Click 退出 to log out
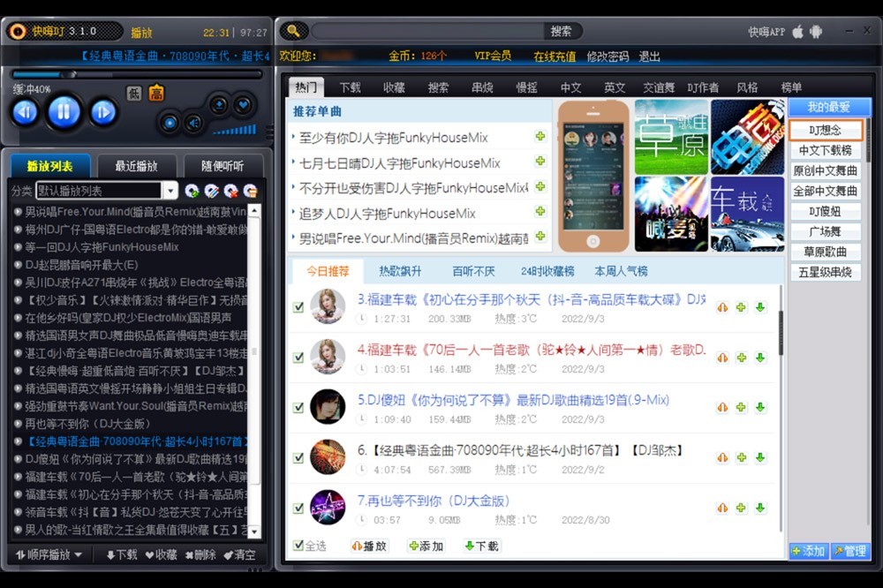This screenshot has width=883, height=588. [x=649, y=57]
